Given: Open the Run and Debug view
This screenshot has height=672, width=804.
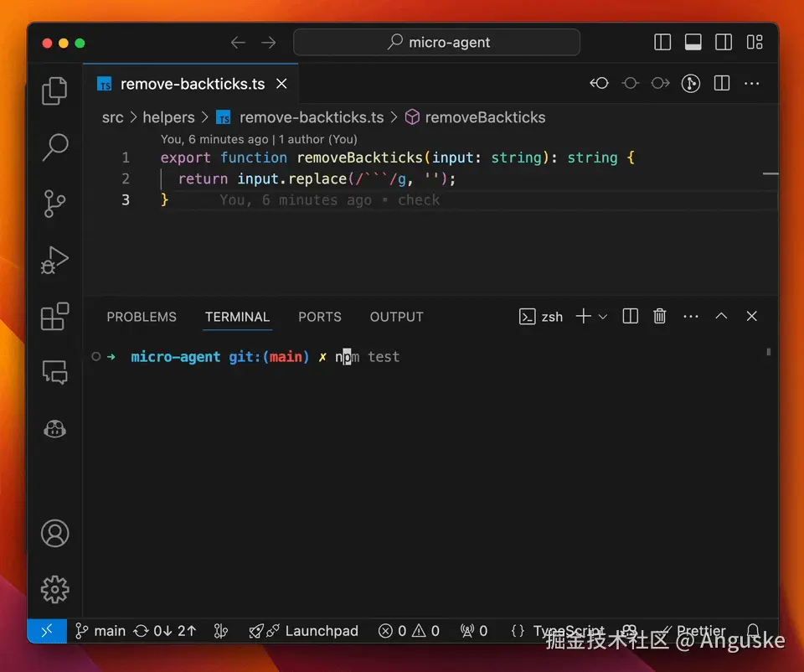Looking at the screenshot, I should pyautogui.click(x=54, y=260).
